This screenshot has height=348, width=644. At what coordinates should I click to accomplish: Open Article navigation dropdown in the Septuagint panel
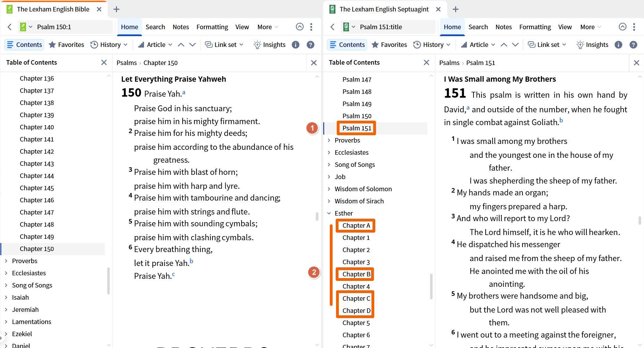pyautogui.click(x=478, y=44)
